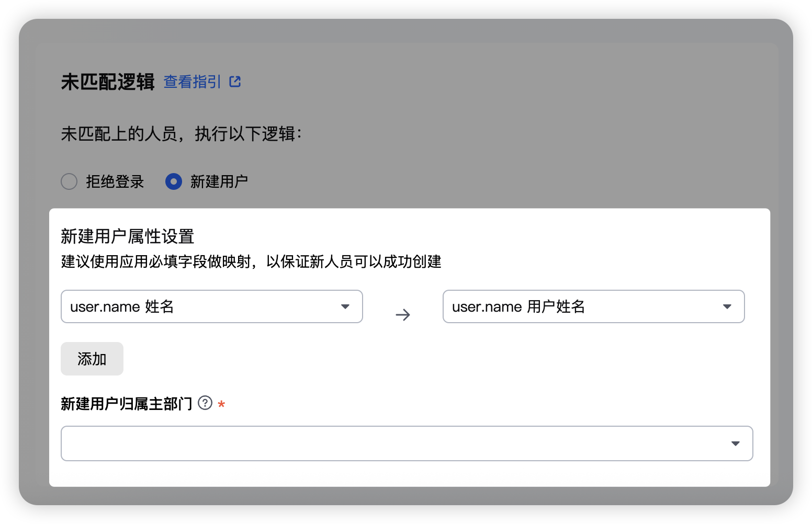Select the 拒绝登录 radio button
Image resolution: width=812 pixels, height=524 pixels.
click(x=69, y=181)
